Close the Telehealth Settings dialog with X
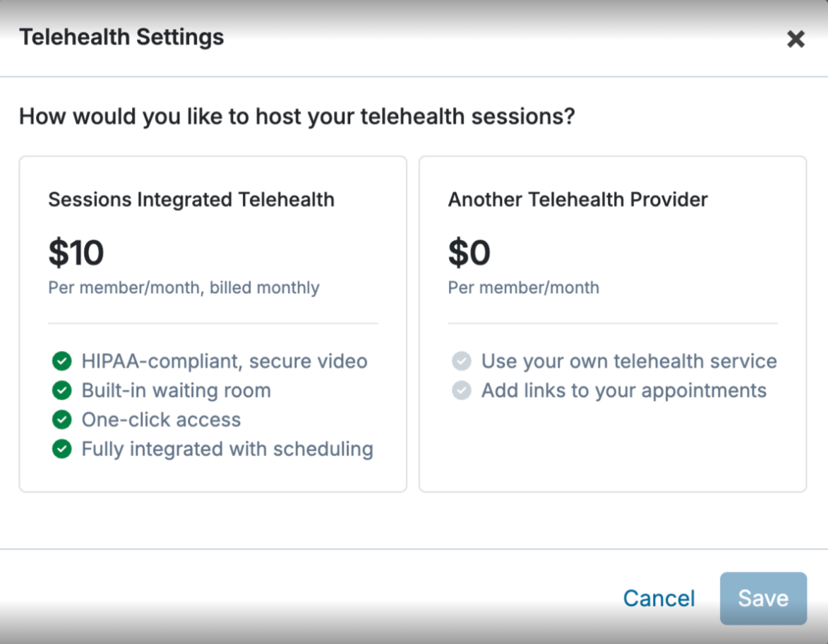This screenshot has height=644, width=828. (x=796, y=39)
